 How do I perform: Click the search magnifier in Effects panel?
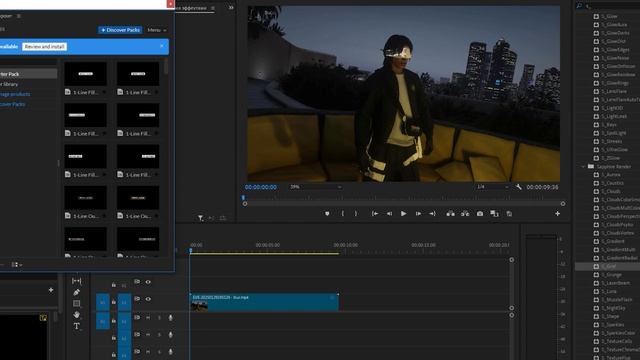coord(579,6)
